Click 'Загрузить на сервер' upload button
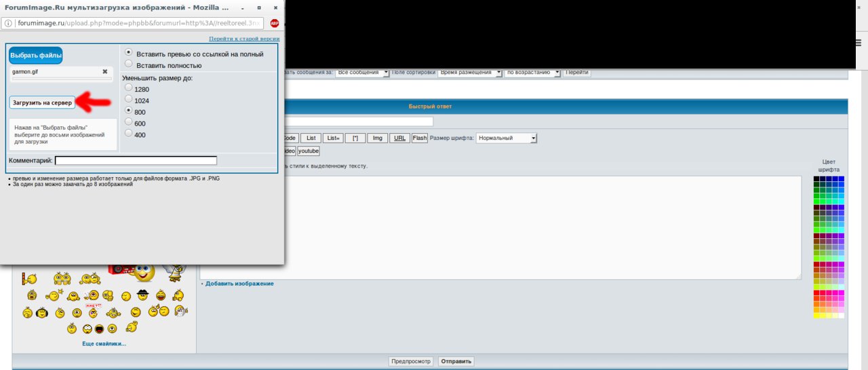 (x=42, y=103)
